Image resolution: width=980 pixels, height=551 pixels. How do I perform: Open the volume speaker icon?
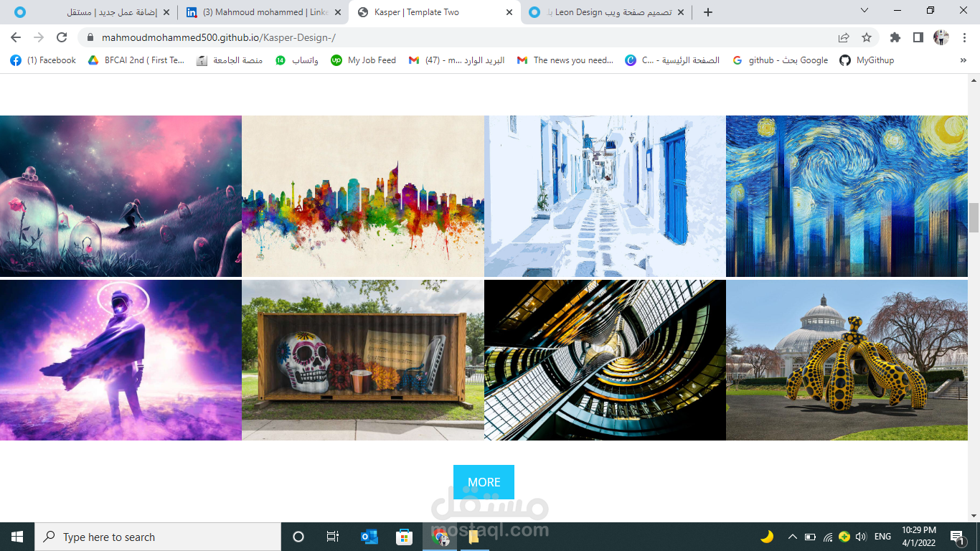pos(861,537)
